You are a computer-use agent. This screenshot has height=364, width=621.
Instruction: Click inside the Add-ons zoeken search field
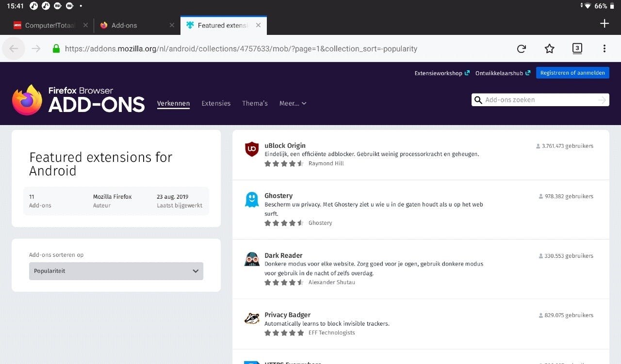540,100
